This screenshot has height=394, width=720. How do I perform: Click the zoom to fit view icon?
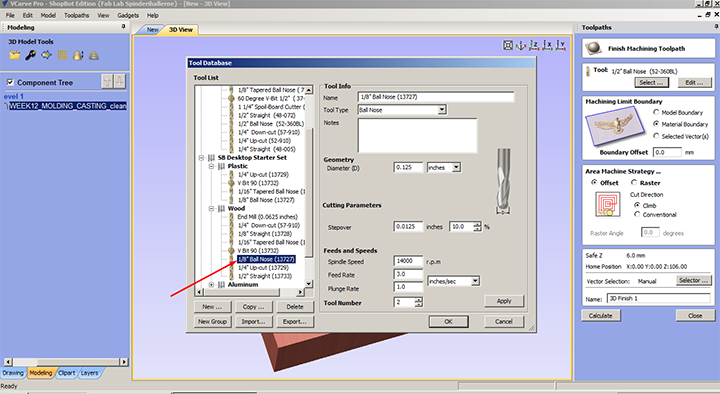(x=508, y=45)
